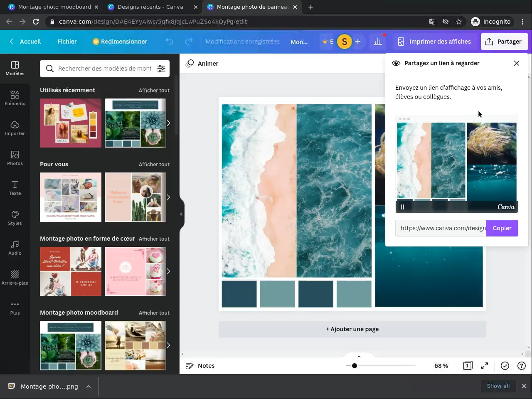Screen dimensions: 532x399
Task: Open the Fichier menu
Action: tap(67, 42)
